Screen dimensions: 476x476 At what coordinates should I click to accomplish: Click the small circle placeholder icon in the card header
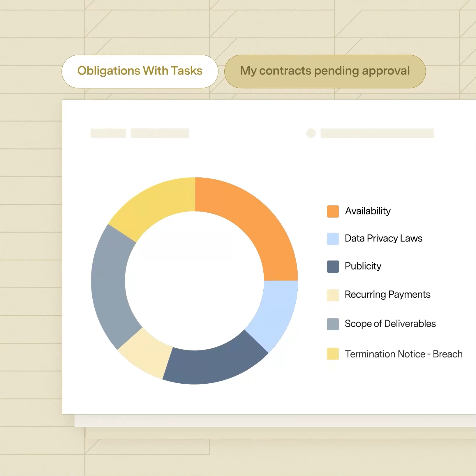(x=311, y=133)
